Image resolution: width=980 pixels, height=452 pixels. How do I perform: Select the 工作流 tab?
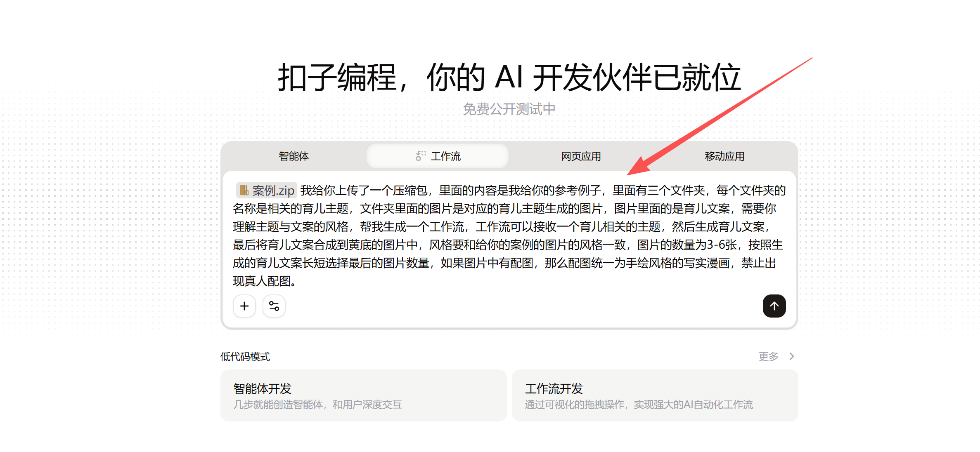(x=445, y=156)
